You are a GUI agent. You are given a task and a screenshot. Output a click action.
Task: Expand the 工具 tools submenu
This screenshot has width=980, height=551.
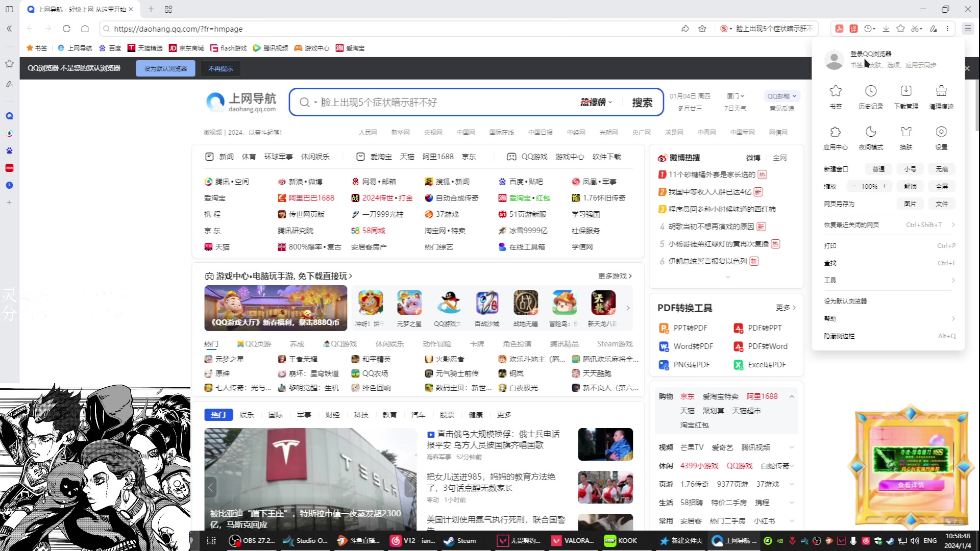889,280
